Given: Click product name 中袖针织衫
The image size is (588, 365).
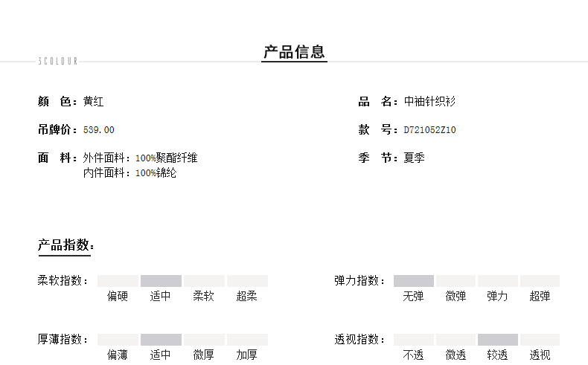Looking at the screenshot, I should 429,101.
